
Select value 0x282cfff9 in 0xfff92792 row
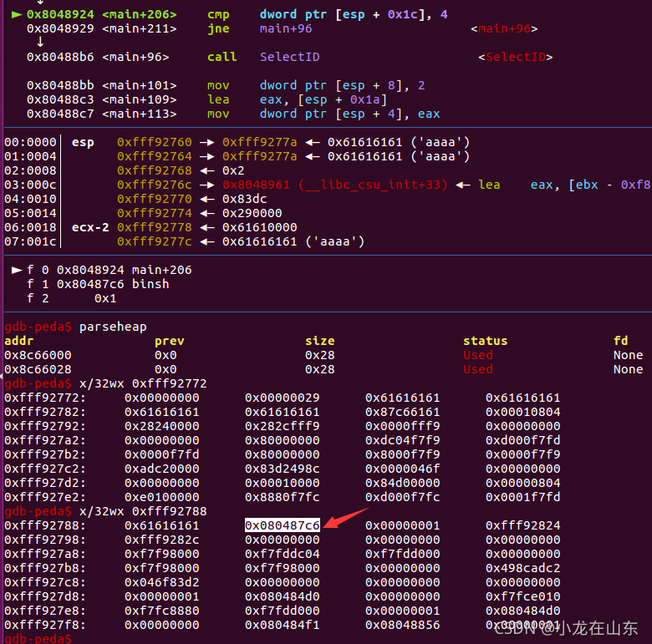tap(282, 426)
